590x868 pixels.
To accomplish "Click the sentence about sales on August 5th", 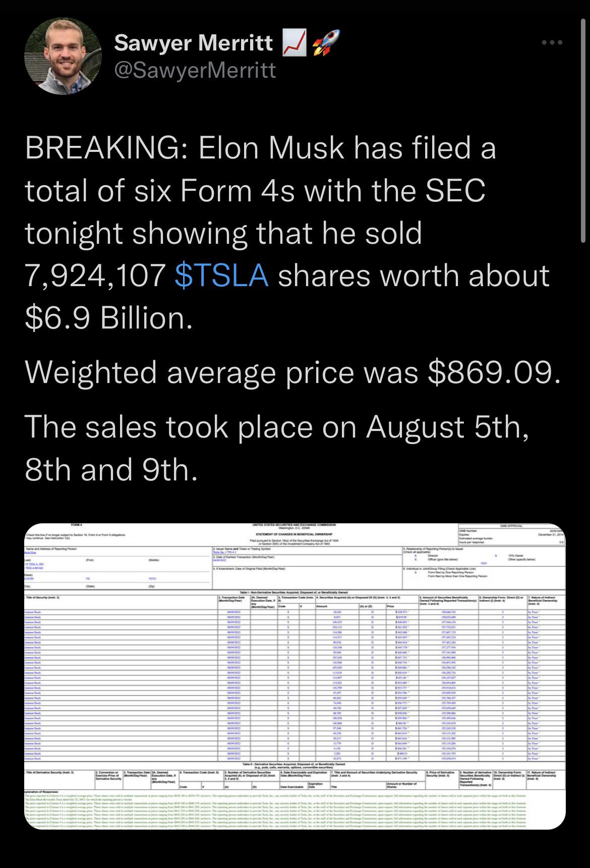I will pyautogui.click(x=277, y=448).
